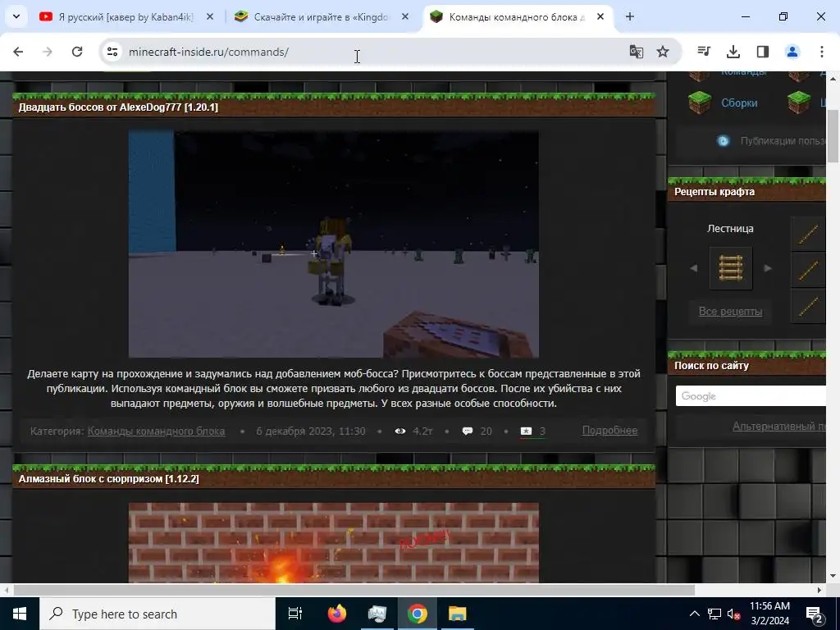This screenshot has height=630, width=840.
Task: Open the media controls icon
Action: 704,52
